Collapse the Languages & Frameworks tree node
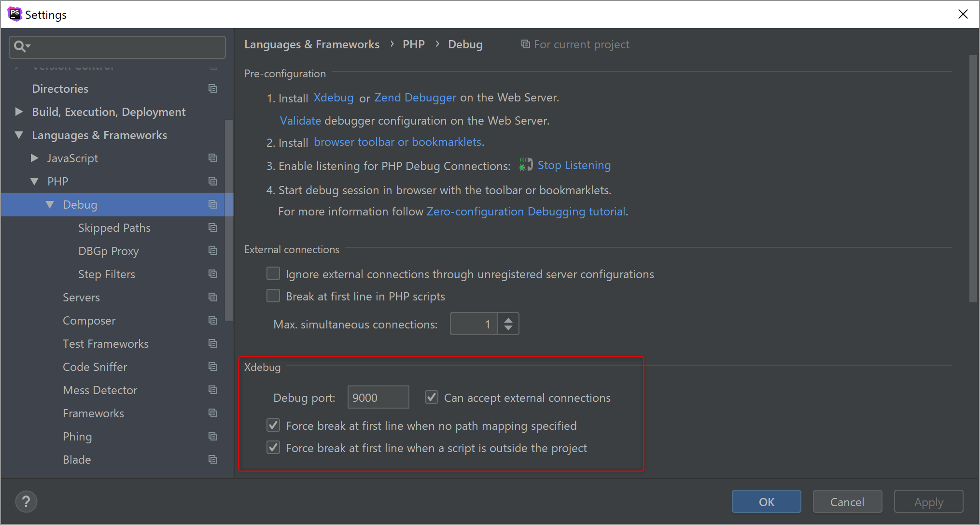 coord(19,135)
